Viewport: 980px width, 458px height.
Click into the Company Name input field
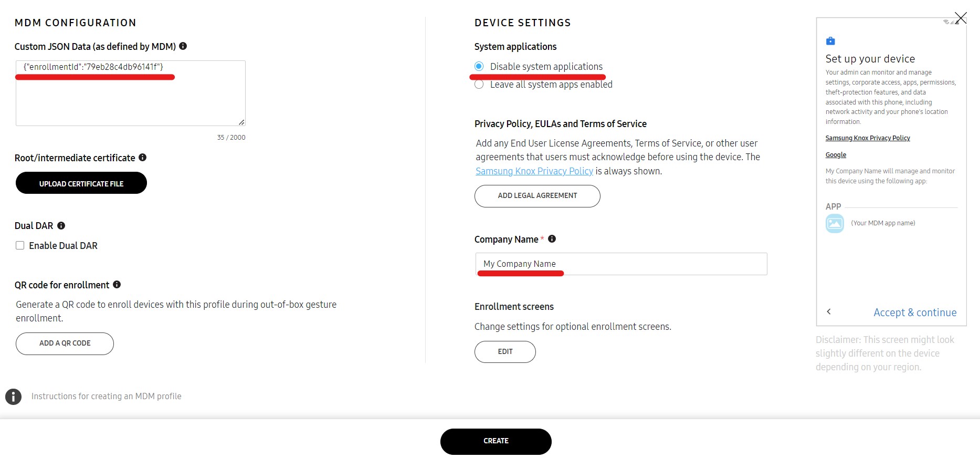tap(621, 264)
